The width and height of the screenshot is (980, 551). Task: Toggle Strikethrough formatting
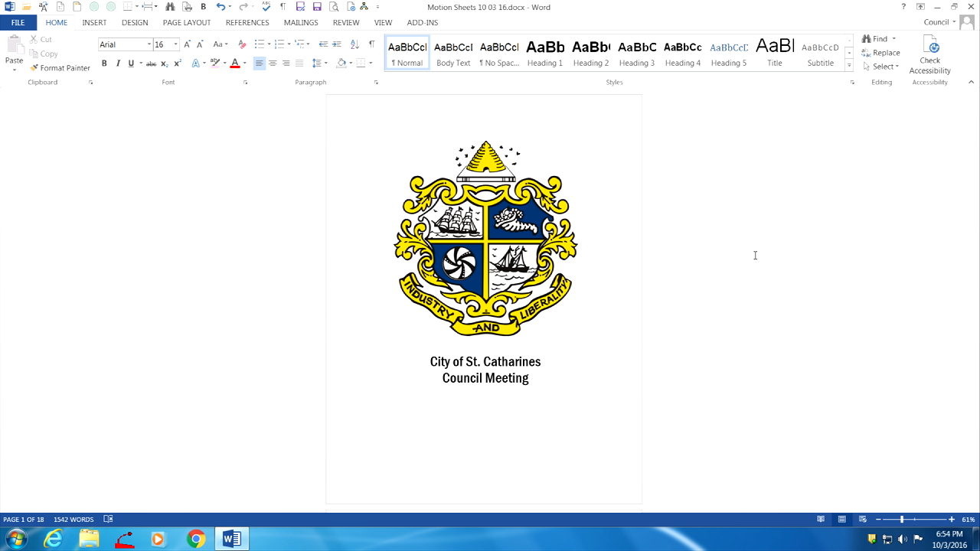pos(151,64)
